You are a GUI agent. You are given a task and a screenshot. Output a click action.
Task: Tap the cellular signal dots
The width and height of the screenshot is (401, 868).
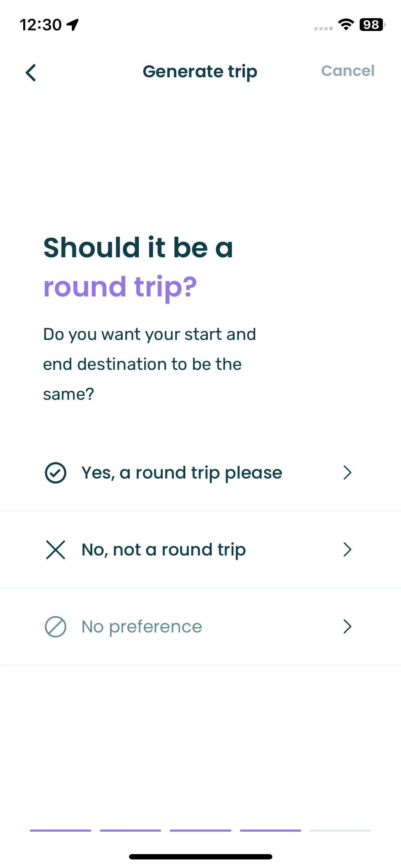[323, 29]
